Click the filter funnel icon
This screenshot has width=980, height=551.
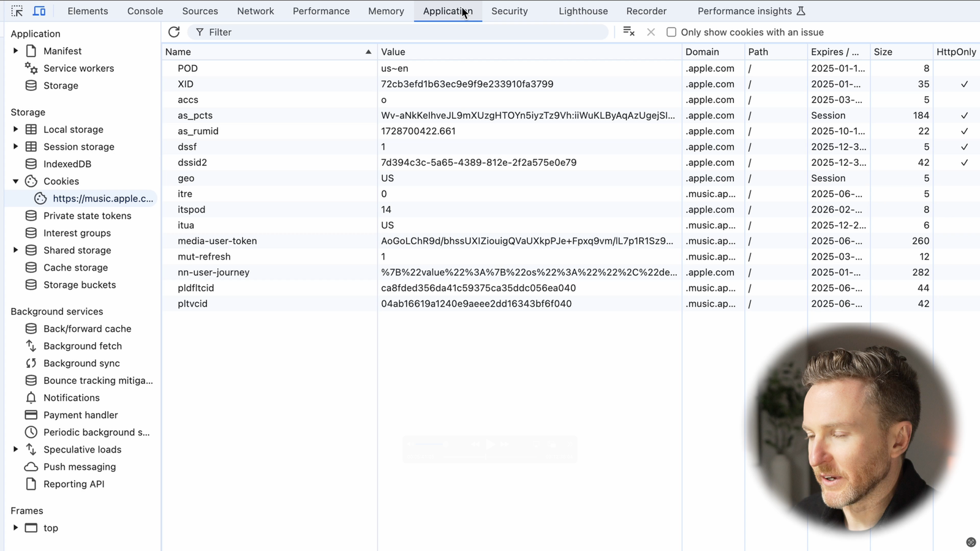(199, 32)
